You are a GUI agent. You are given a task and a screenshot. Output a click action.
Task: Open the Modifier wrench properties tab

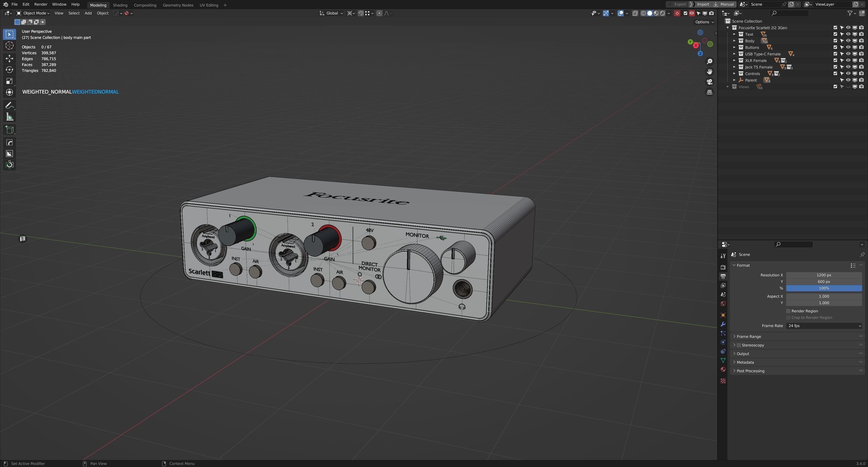(723, 324)
